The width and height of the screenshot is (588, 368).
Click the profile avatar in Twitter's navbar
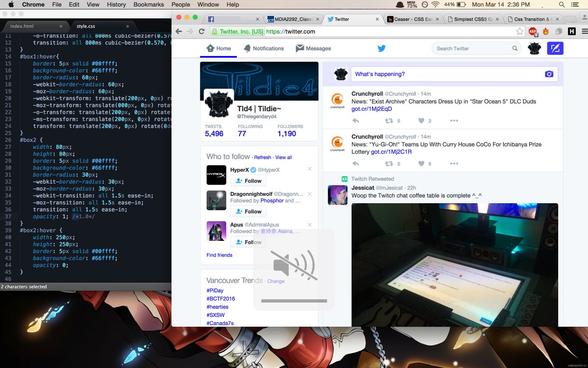(x=534, y=48)
